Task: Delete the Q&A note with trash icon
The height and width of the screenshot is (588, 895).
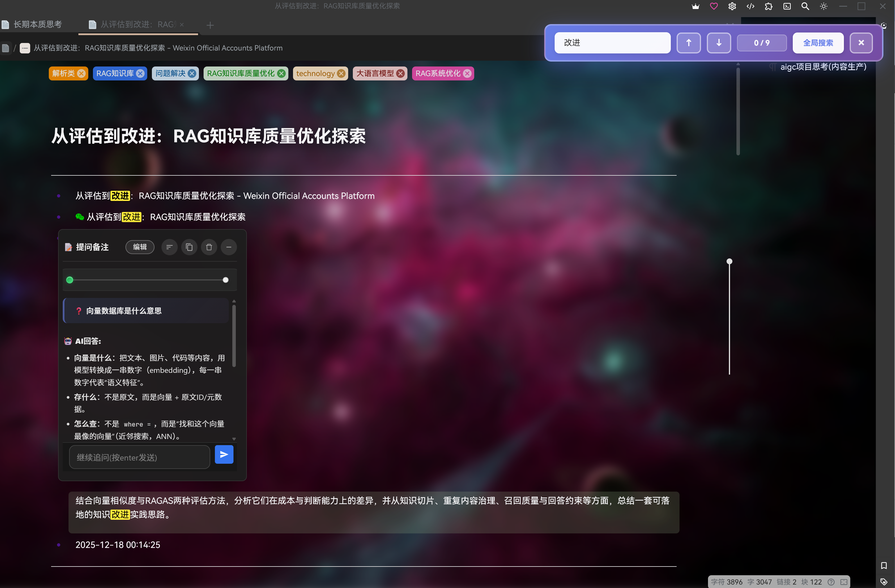Action: tap(209, 247)
